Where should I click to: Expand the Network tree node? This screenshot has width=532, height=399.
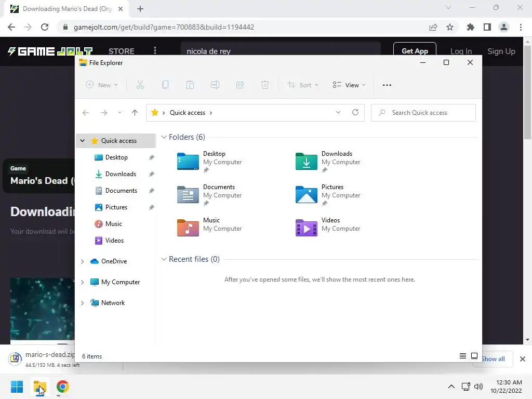(83, 303)
